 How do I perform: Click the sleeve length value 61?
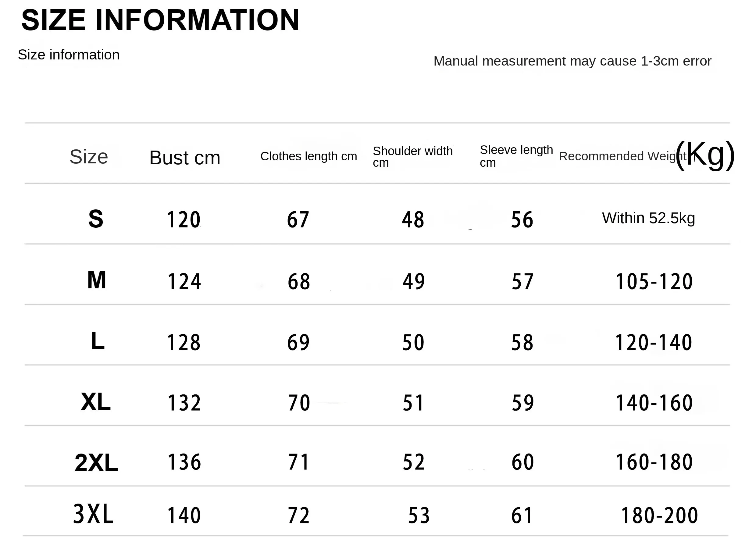point(522,515)
